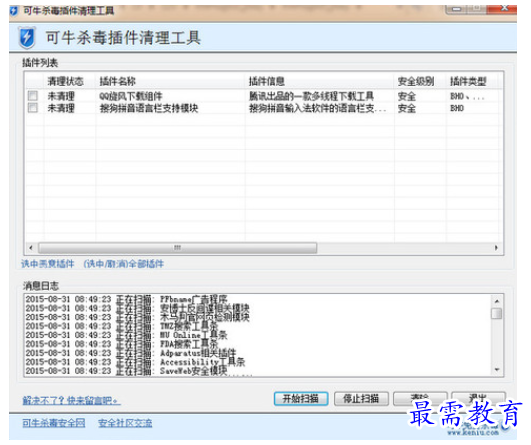Click the blue shield logo in header
This screenshot has height=445, width=531.
point(27,37)
